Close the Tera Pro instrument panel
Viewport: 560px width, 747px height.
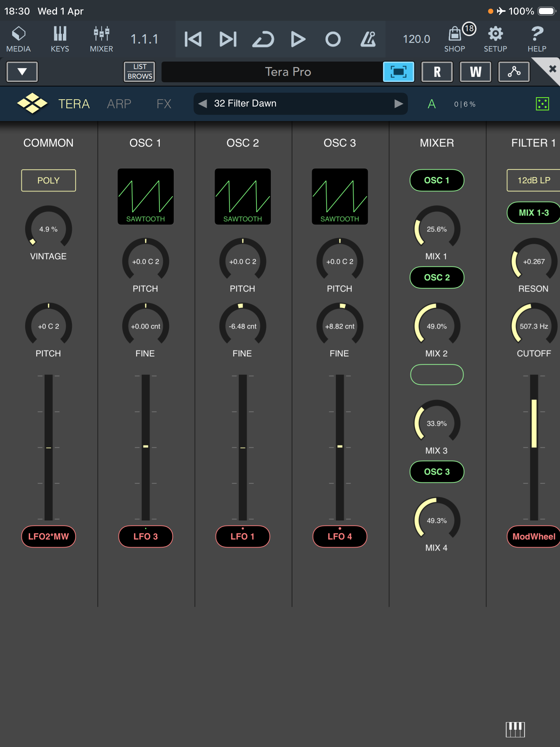click(x=552, y=69)
